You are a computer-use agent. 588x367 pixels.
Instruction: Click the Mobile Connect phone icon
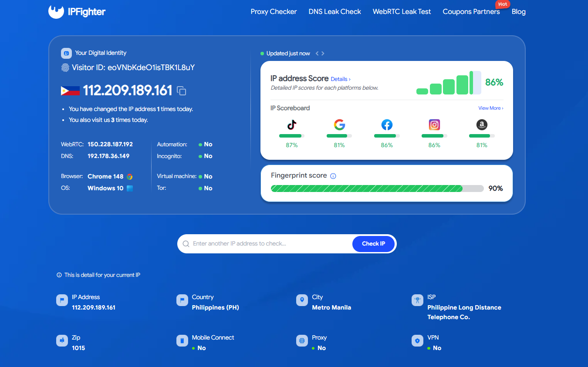pyautogui.click(x=182, y=341)
